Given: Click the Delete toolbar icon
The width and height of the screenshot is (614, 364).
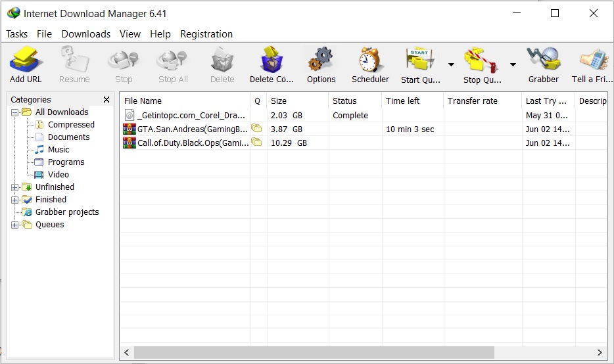Looking at the screenshot, I should pos(222,60).
